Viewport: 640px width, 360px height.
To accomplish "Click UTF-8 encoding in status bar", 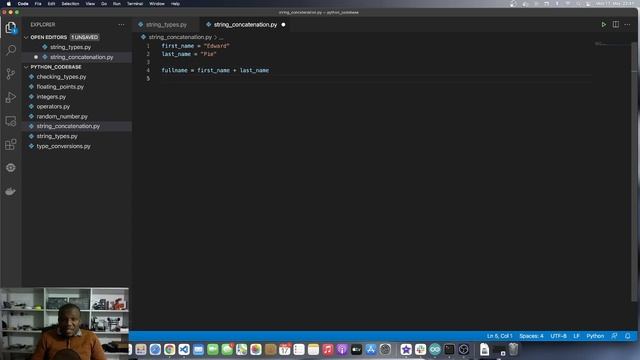I will (558, 336).
